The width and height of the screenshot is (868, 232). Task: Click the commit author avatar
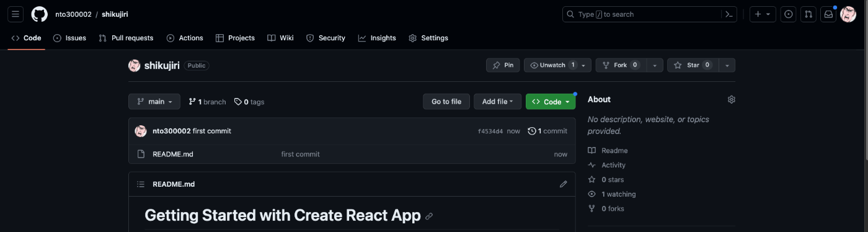(x=141, y=131)
